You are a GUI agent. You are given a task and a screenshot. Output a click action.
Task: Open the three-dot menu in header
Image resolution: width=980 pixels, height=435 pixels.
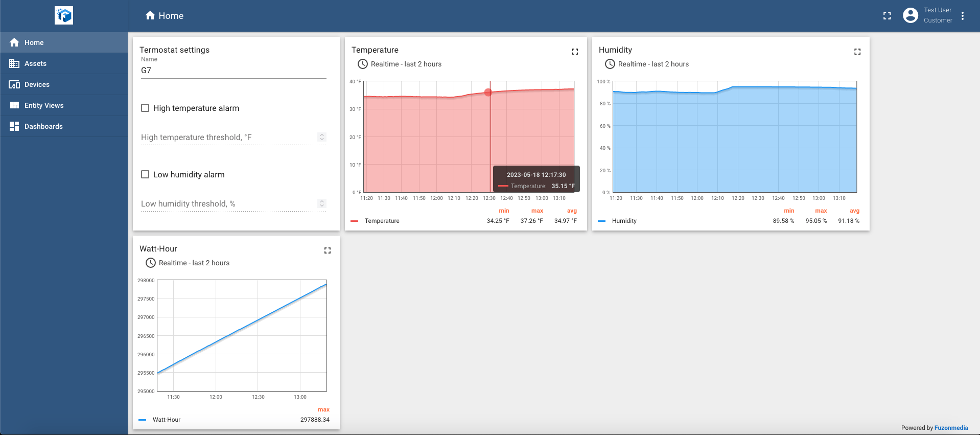963,16
